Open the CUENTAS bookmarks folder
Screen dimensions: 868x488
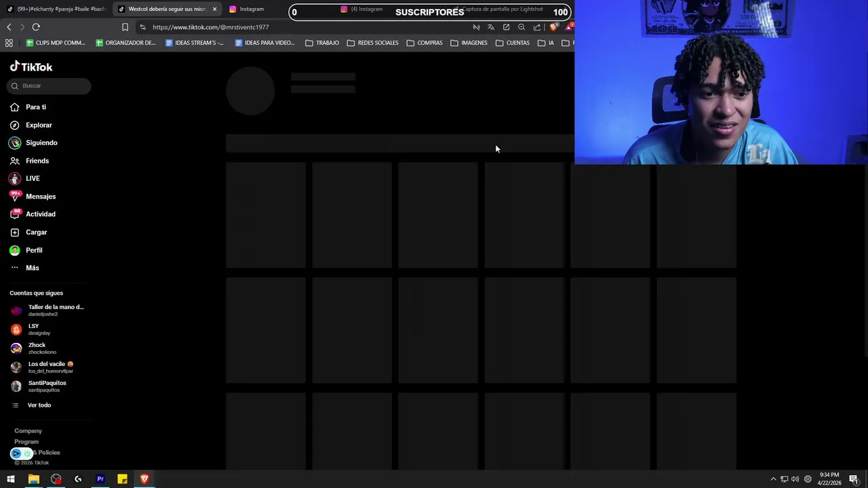click(513, 43)
